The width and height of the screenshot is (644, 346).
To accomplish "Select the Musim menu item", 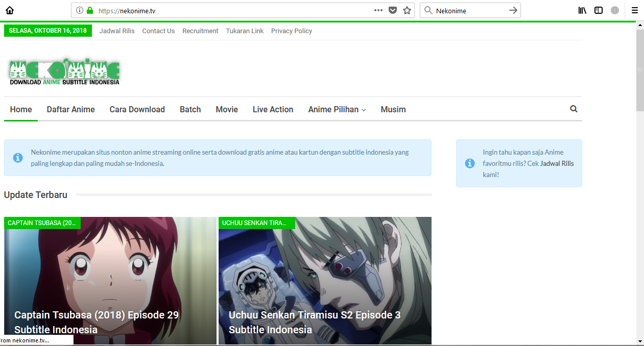I will click(x=393, y=109).
